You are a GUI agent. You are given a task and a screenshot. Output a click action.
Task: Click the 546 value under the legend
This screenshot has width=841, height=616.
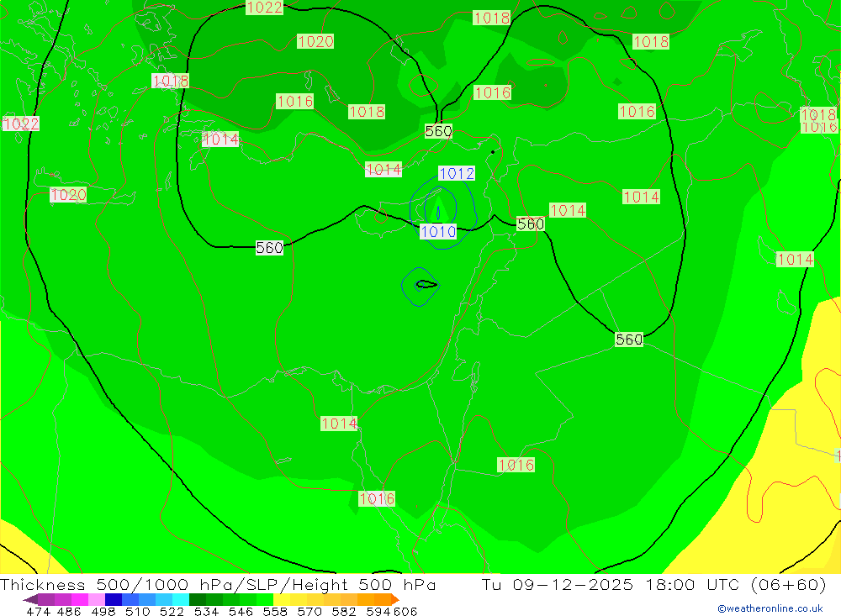point(241,611)
